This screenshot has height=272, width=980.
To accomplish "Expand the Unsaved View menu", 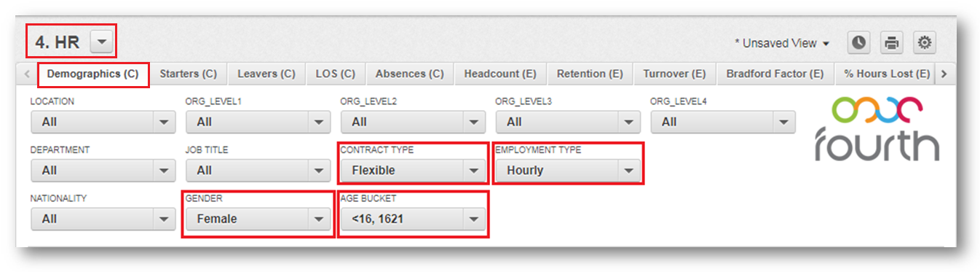I will coord(783,44).
